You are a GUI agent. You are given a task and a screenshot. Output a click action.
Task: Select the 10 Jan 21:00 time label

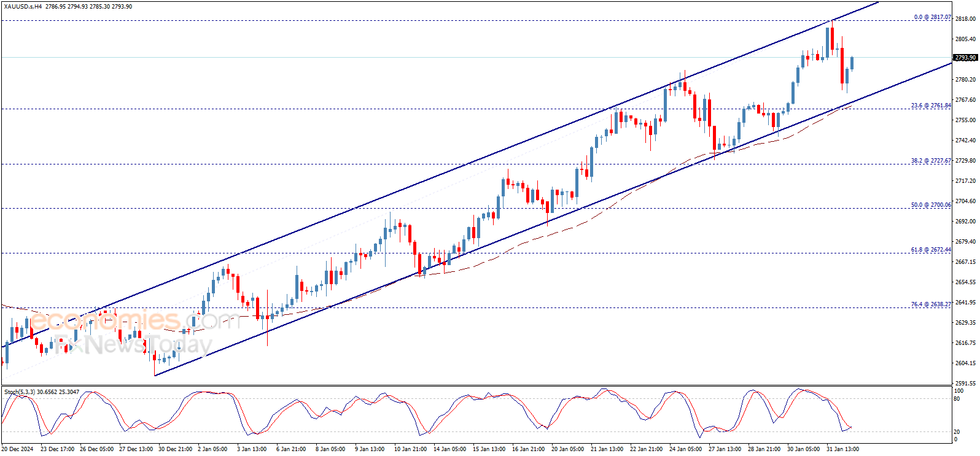410,449
